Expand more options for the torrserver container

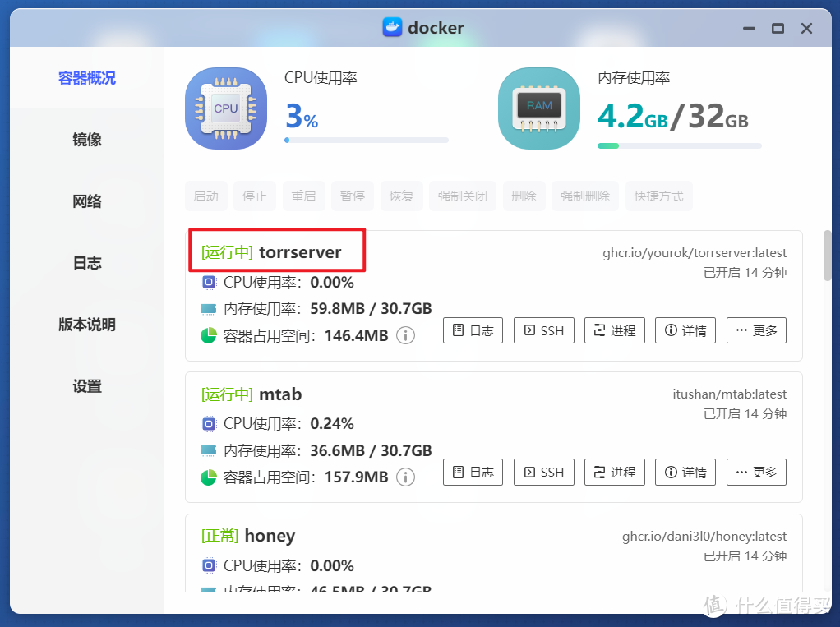click(755, 330)
